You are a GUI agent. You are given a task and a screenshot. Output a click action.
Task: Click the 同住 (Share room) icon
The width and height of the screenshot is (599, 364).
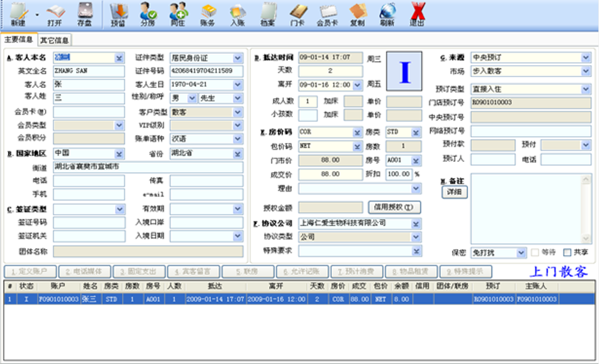tap(178, 12)
